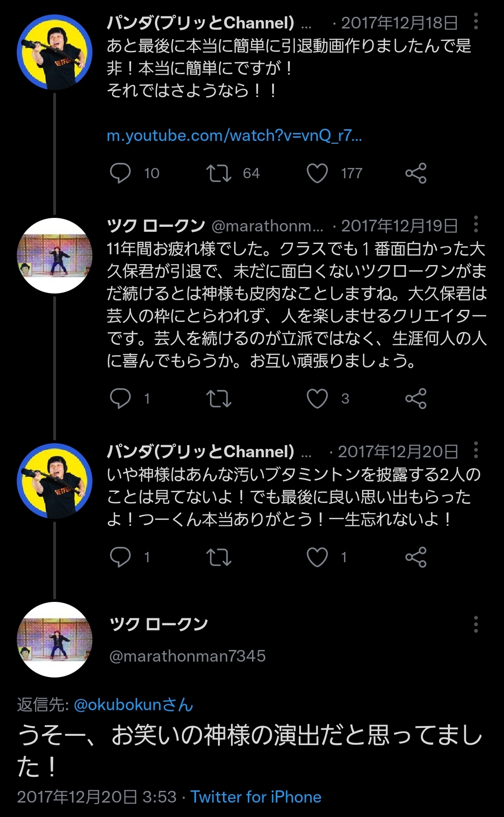Open more options for December 18 tweet

pyautogui.click(x=476, y=21)
